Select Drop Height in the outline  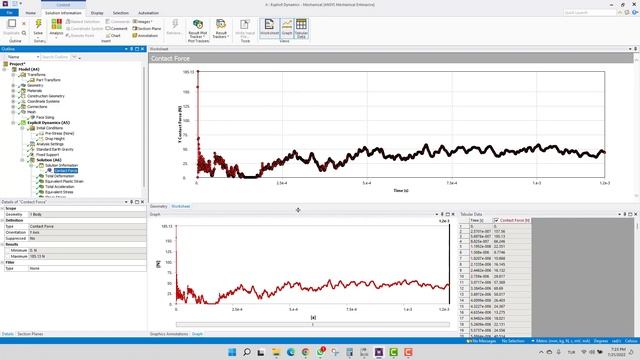(x=55, y=139)
